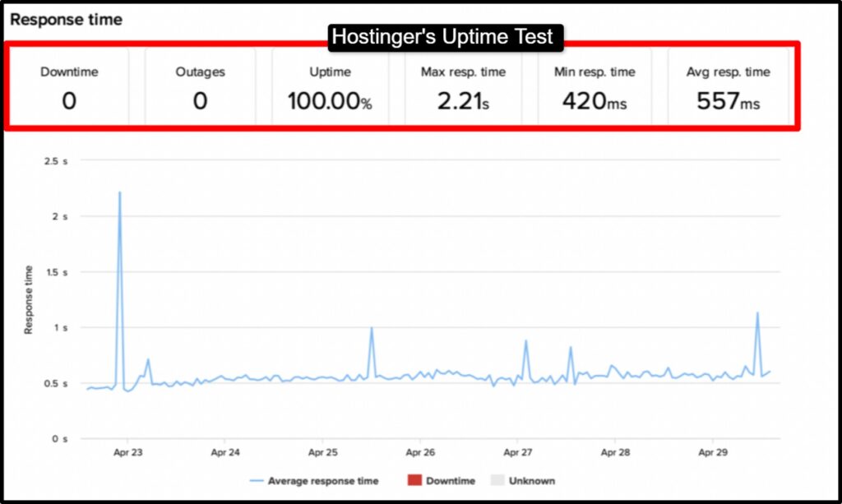This screenshot has width=842, height=504.
Task: Click the Apr 23 axis label
Action: (x=127, y=452)
